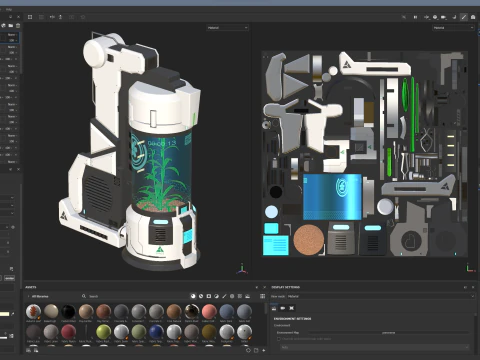Toggle the checkbox under Environment Map
This screenshot has width=480, height=360.
(x=279, y=339)
